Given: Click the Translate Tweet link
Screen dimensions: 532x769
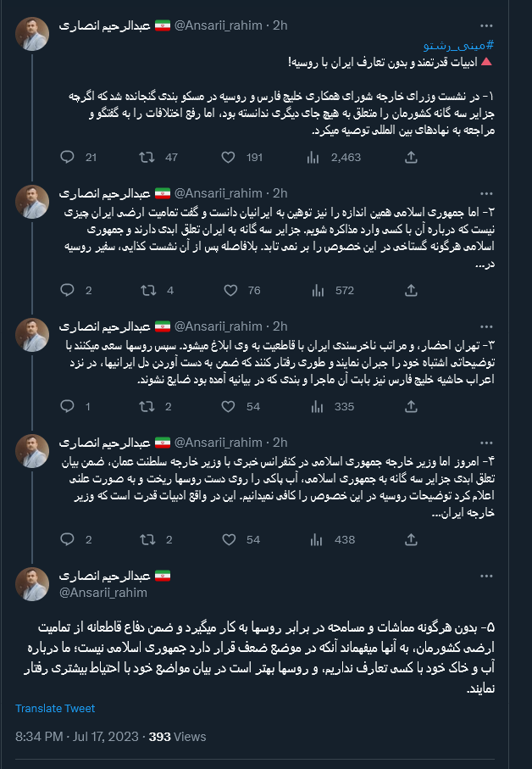Looking at the screenshot, I should click(55, 710).
